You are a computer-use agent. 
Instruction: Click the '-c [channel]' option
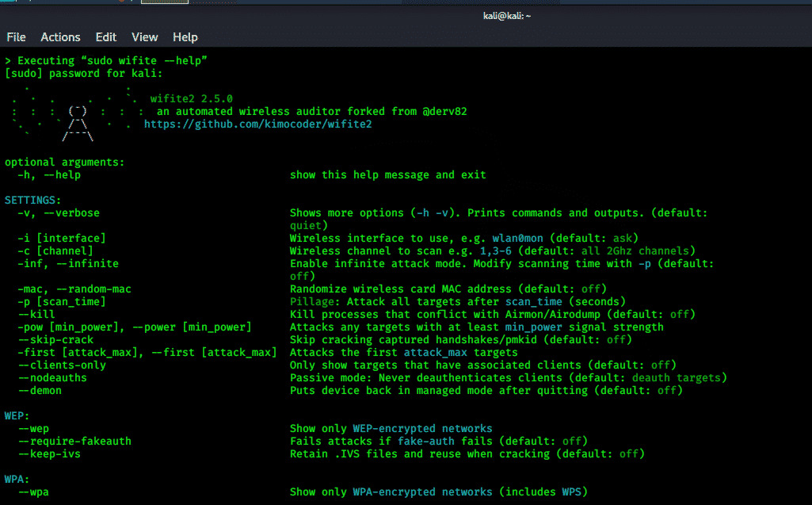coord(55,251)
